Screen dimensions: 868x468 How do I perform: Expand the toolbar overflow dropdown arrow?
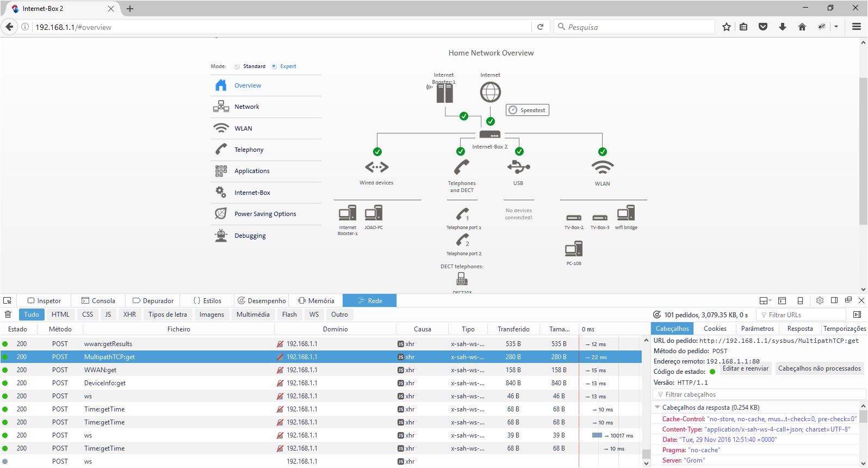pos(836,27)
